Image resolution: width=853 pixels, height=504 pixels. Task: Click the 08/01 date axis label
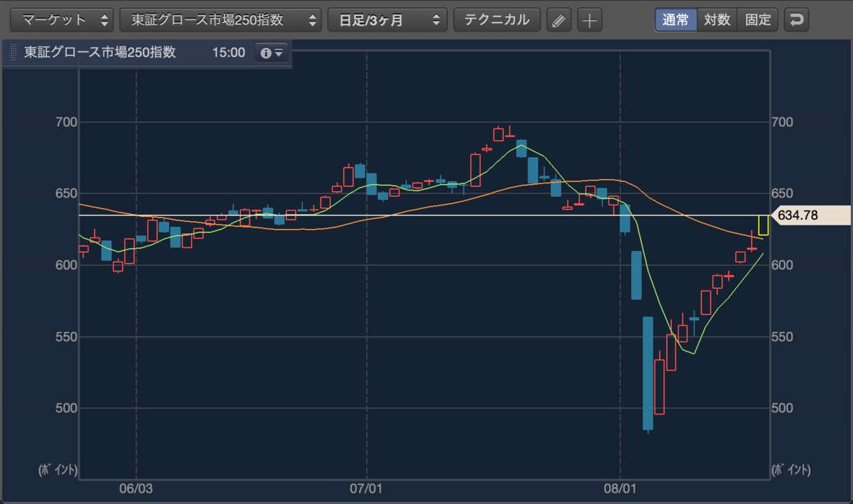click(620, 490)
